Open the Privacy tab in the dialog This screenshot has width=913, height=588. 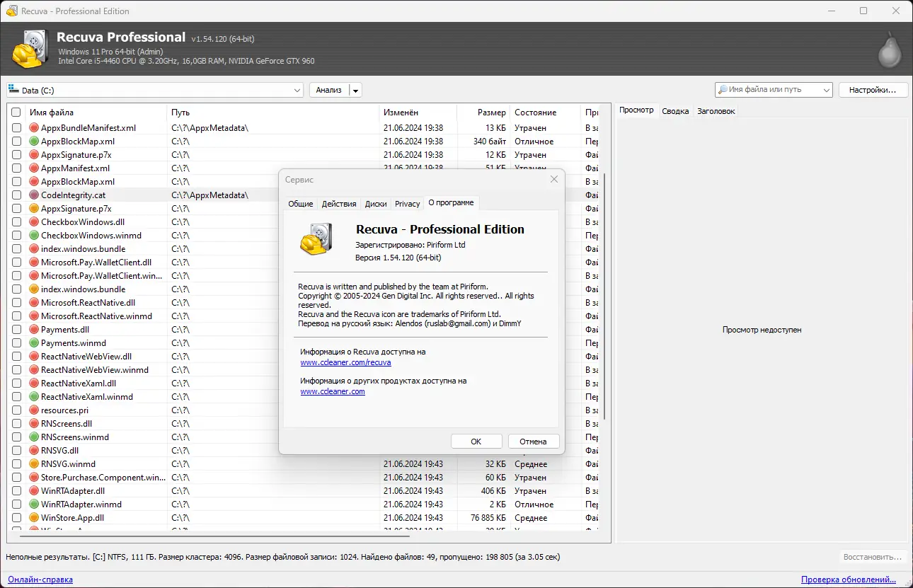point(407,203)
